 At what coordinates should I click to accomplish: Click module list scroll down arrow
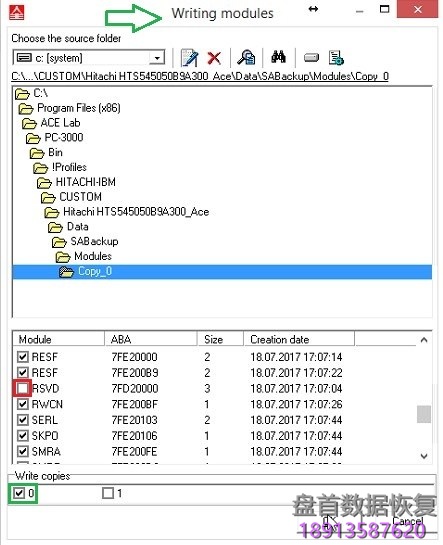tap(424, 456)
